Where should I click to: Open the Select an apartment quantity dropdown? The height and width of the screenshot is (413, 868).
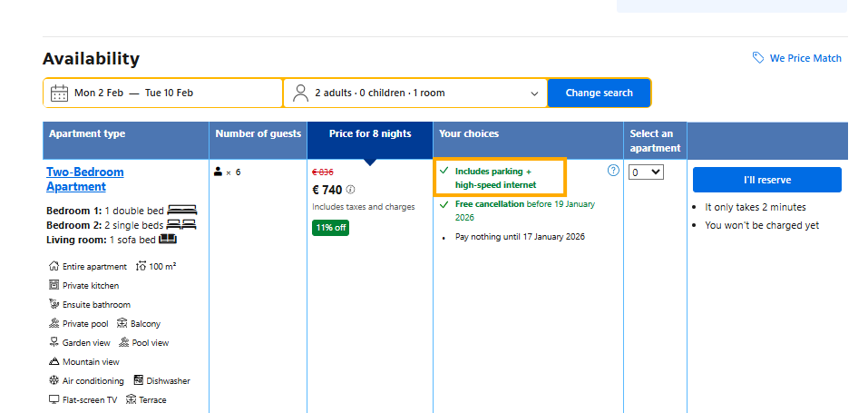[x=646, y=172]
